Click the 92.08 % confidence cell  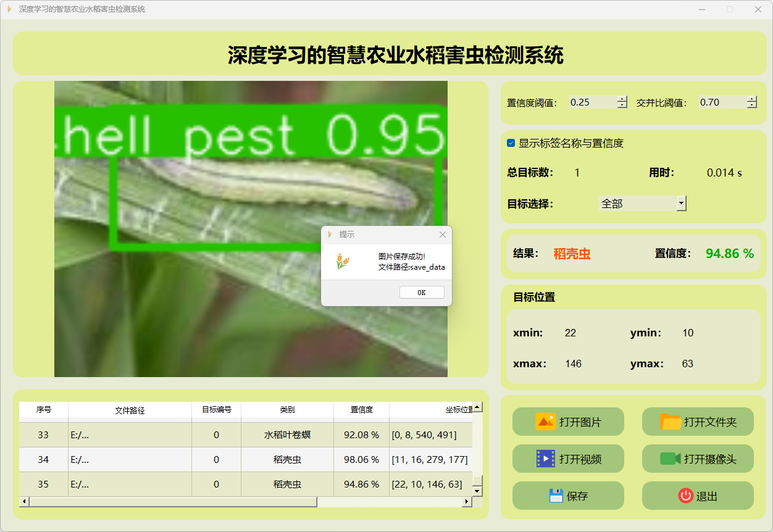(361, 435)
